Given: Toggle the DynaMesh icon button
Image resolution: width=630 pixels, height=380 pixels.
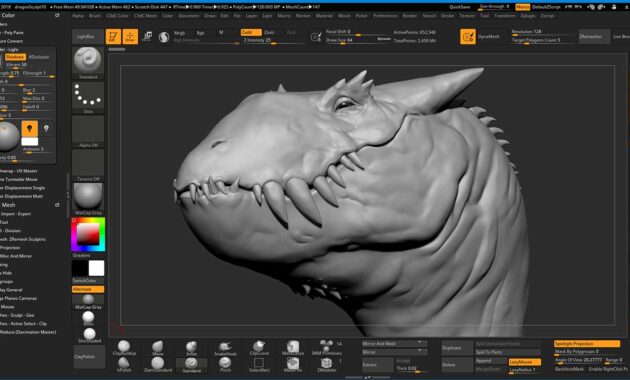Looking at the screenshot, I should coord(468,37).
